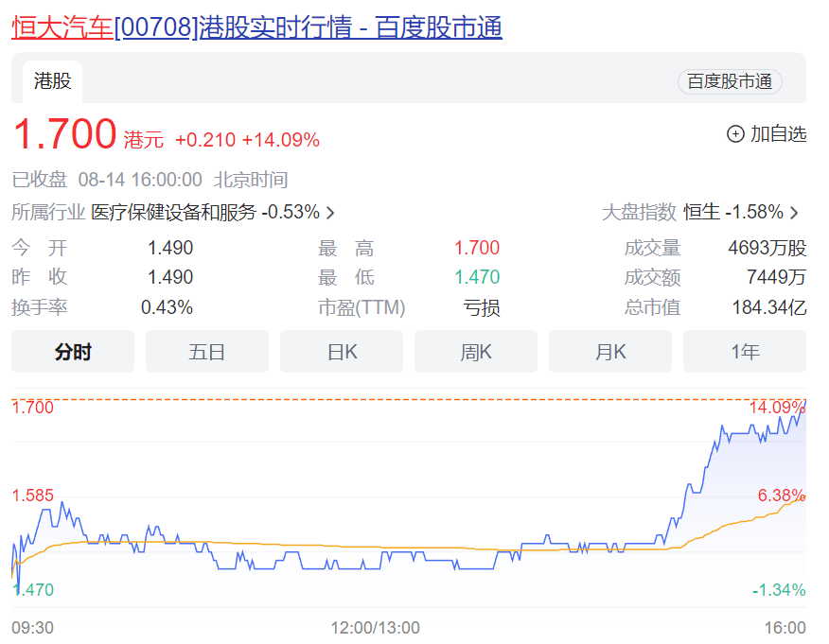829x644 pixels.
Task: Open the 恒大汽车 港股实时行情 title link
Action: tap(256, 26)
